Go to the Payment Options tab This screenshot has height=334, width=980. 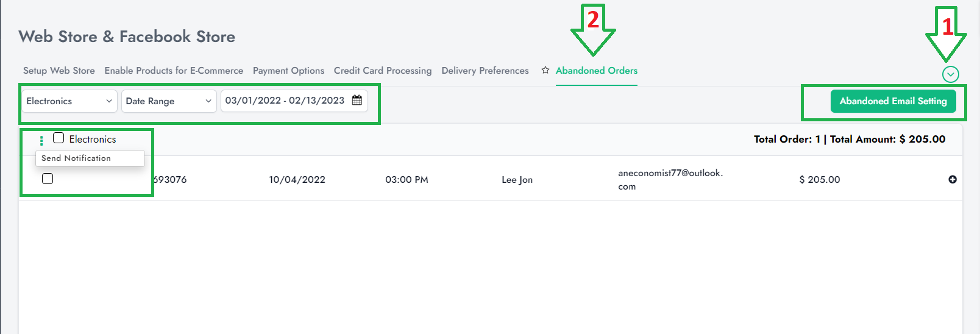click(288, 71)
